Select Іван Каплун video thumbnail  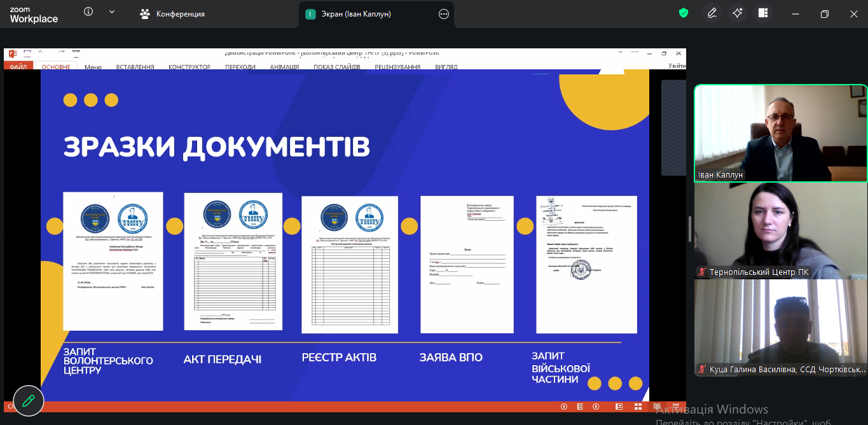click(780, 133)
